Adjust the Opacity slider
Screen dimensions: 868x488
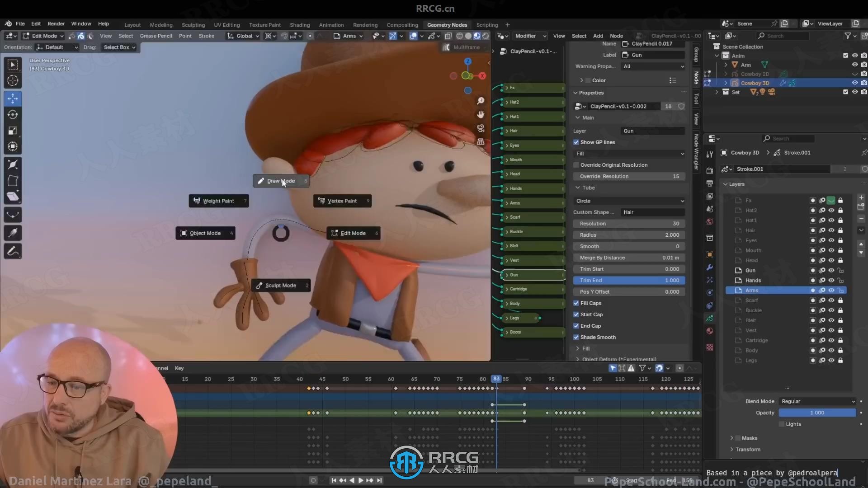(817, 413)
